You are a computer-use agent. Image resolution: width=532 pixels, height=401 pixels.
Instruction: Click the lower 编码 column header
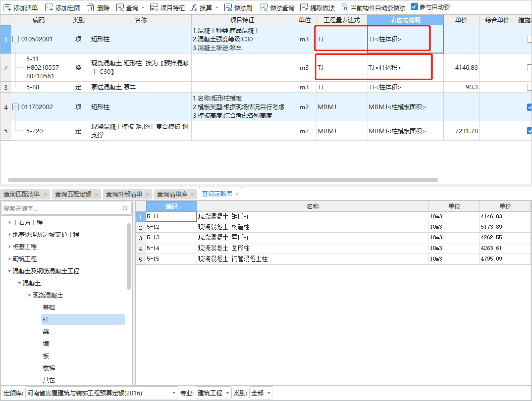(x=172, y=206)
